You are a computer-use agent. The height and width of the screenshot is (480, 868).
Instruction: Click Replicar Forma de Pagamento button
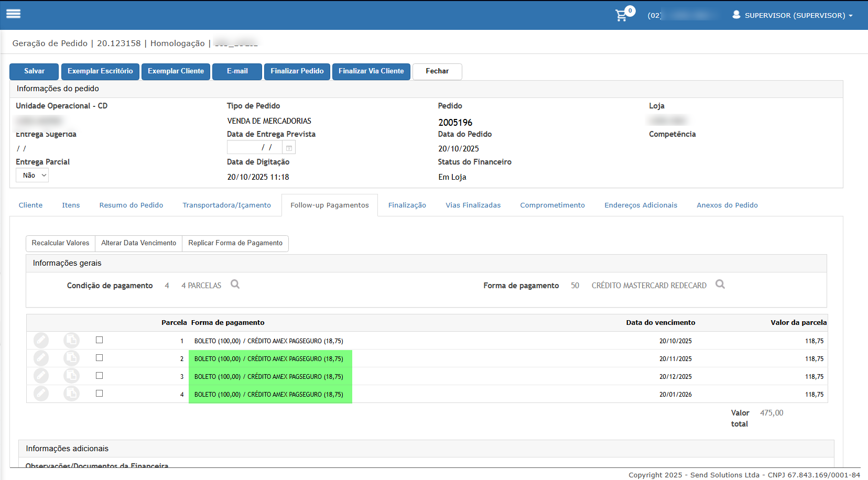tap(235, 243)
